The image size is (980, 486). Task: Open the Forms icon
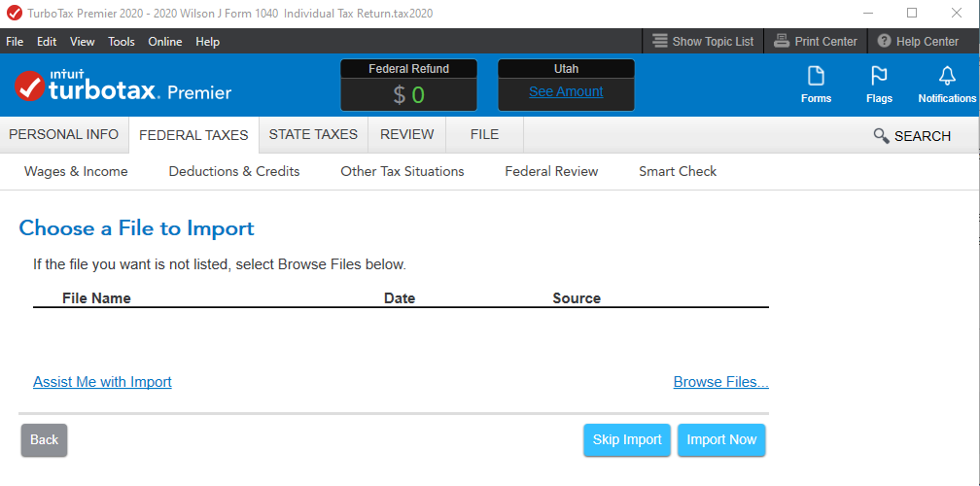(817, 85)
